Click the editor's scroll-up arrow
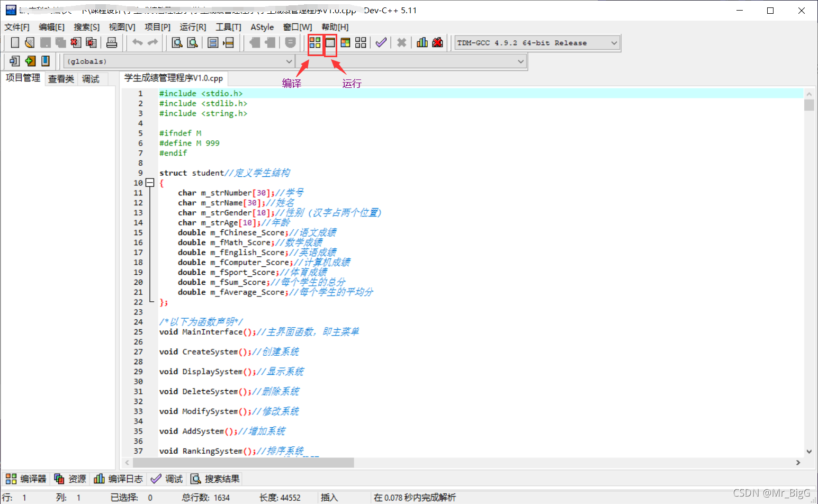The height and width of the screenshot is (504, 818). 809,94
